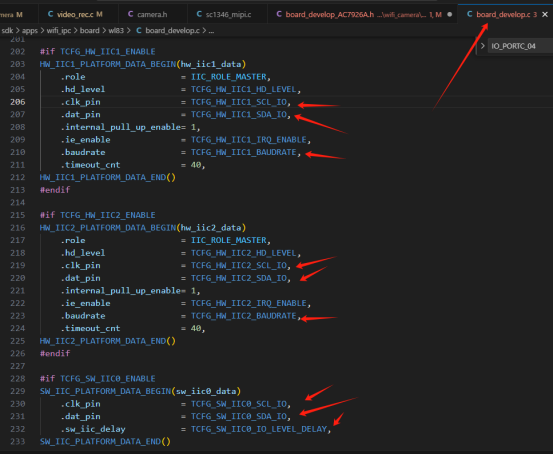Click TCFG_SW_IIC0_IO_LEVEL_DELAY macro on line 232

[x=259, y=429]
